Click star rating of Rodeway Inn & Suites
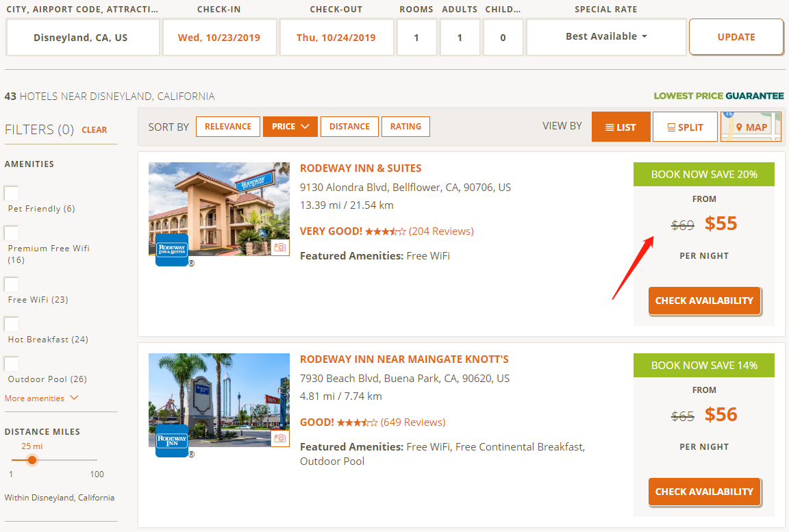This screenshot has width=789, height=532. tap(386, 231)
